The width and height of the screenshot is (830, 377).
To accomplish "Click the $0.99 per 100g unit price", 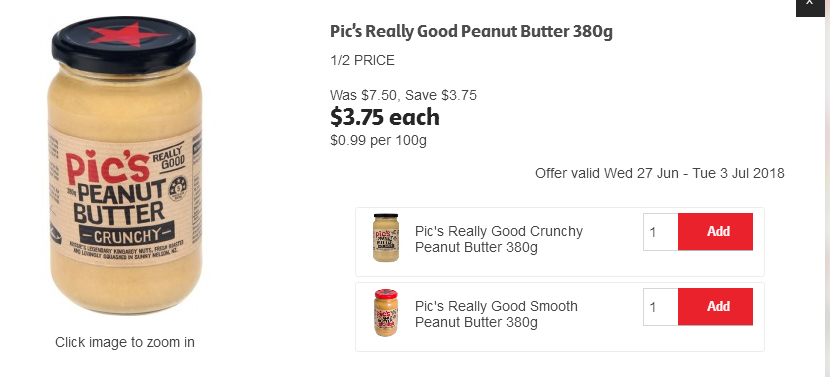I will pos(378,140).
